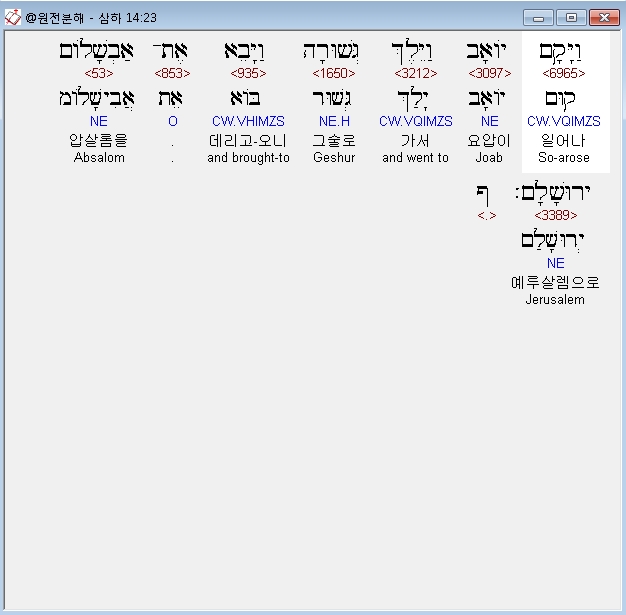Click English gloss Jerusalem
Screen dimensions: 626x615
[555, 300]
